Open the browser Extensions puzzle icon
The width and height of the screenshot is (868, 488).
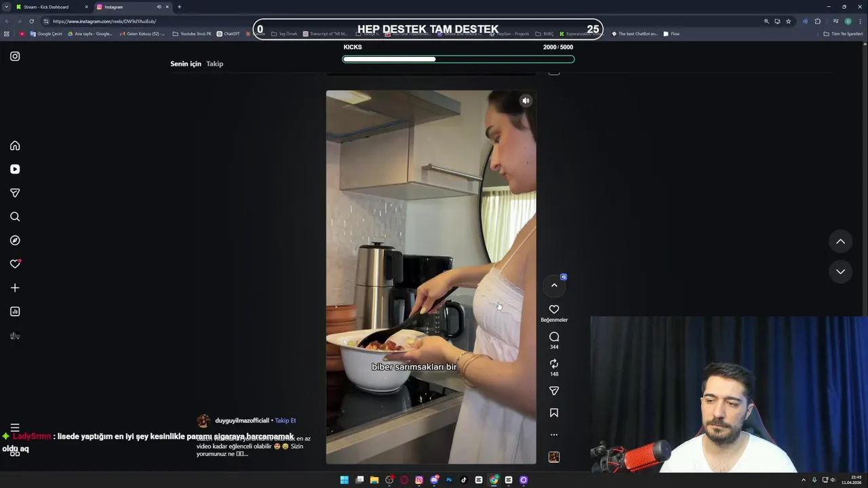(x=817, y=21)
